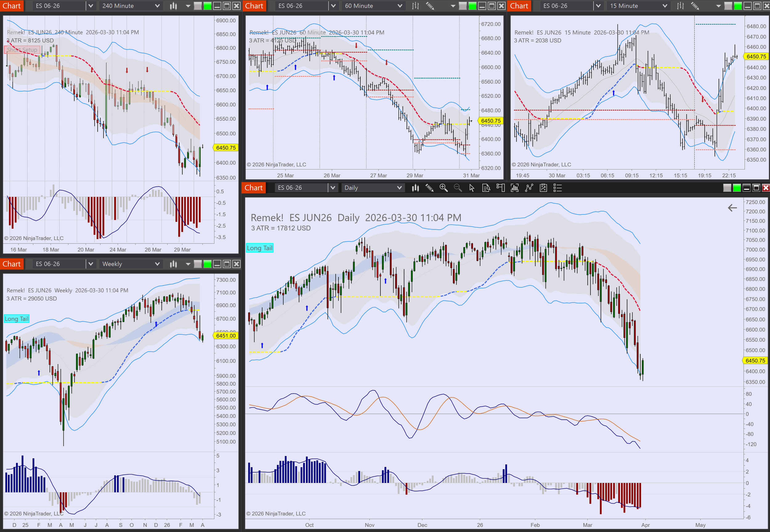Expand the 240 Minute interval dropdown

[x=157, y=6]
